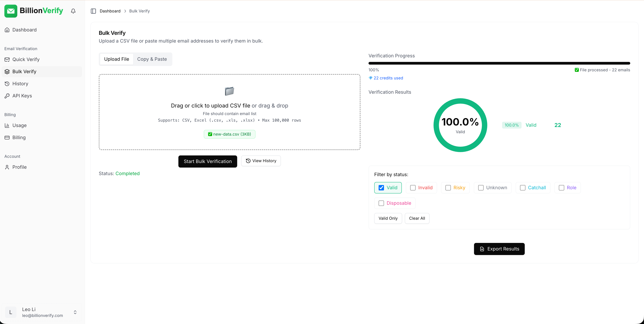This screenshot has width=644, height=324.
Task: Open the notification bell
Action: coord(73,11)
